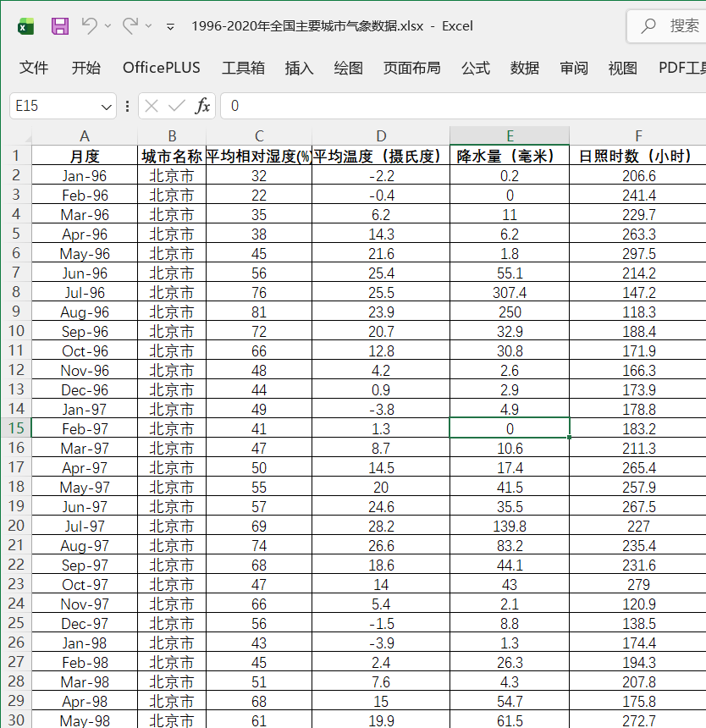Select column E header
706x728 pixels.
coord(510,135)
